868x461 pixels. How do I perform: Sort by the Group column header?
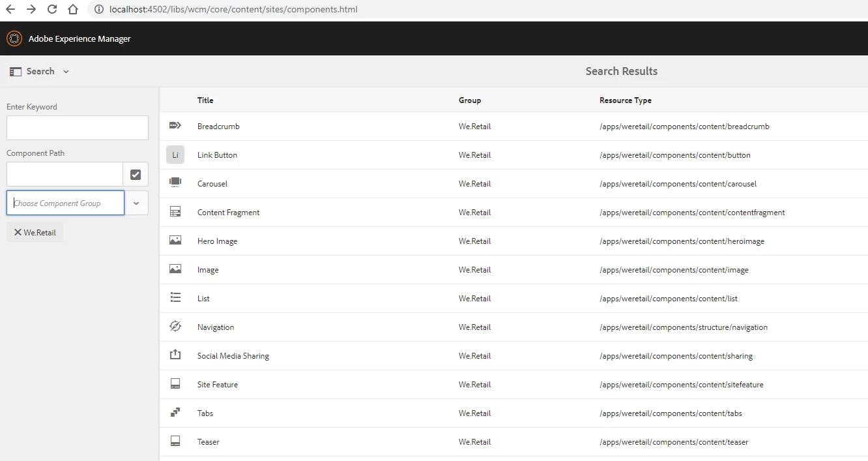tap(470, 100)
